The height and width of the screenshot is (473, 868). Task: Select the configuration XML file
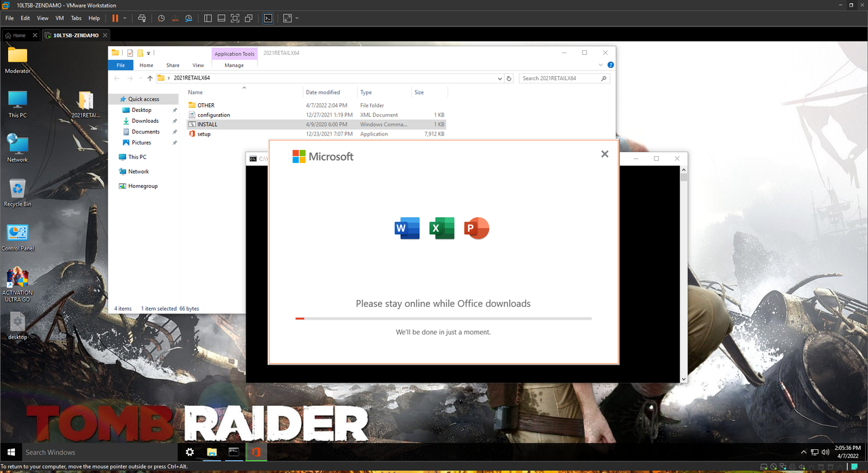pyautogui.click(x=316, y=115)
